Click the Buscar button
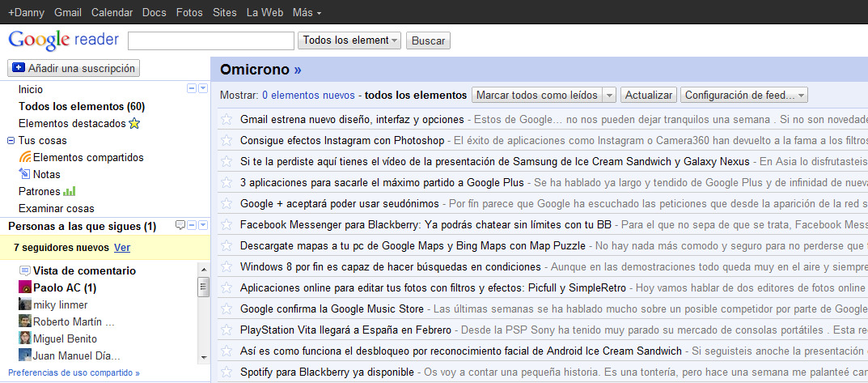Screen dimensions: 868x383 [x=428, y=40]
